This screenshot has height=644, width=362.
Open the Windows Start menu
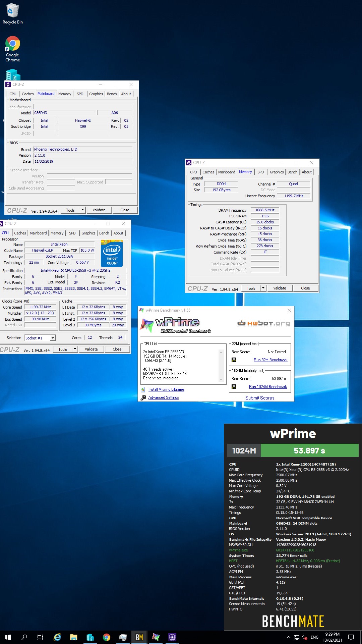pos(8,637)
